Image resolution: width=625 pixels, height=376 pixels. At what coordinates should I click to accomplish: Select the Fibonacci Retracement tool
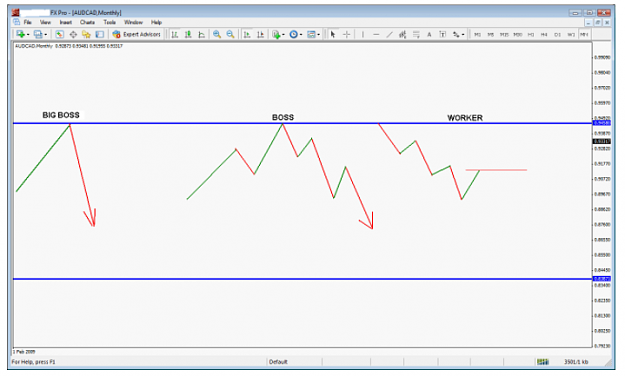[416, 34]
